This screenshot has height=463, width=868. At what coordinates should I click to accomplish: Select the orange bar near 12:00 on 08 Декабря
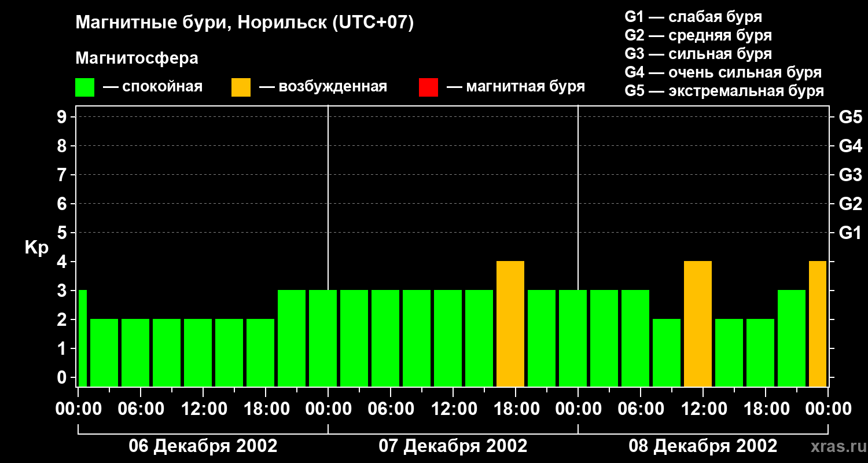(x=698, y=324)
